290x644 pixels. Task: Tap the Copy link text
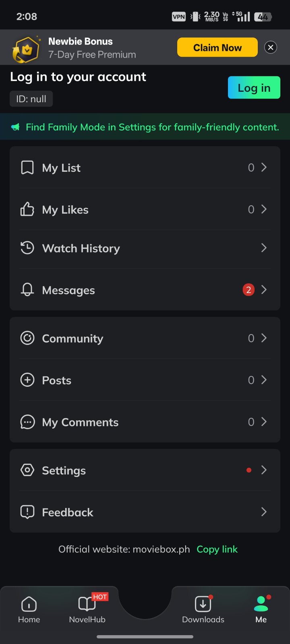[x=217, y=549]
